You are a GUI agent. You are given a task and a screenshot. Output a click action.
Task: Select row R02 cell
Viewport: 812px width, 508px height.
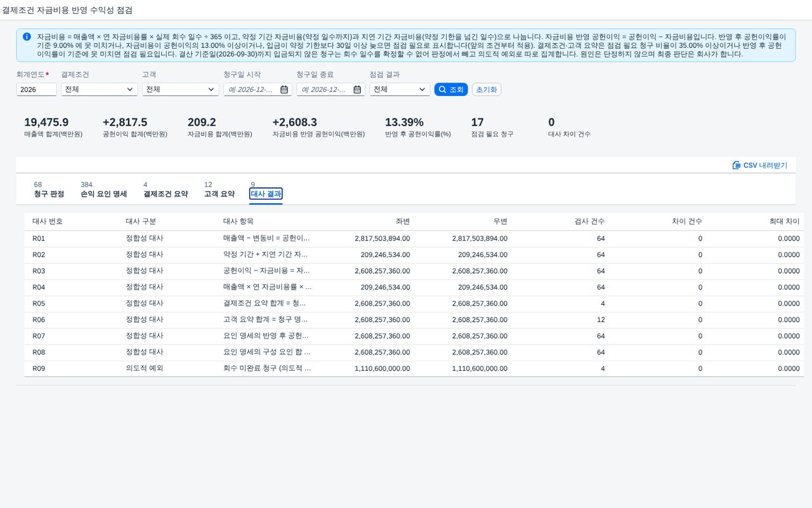(x=39, y=255)
